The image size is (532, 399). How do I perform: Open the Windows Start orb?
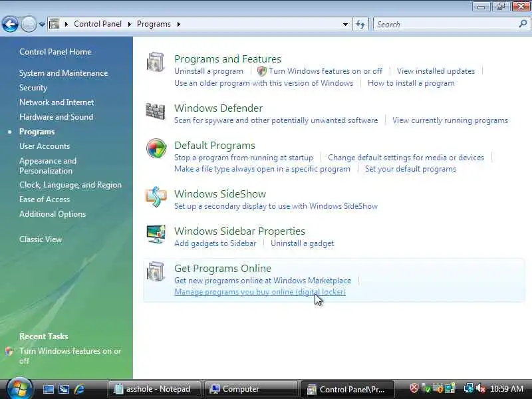click(x=19, y=388)
